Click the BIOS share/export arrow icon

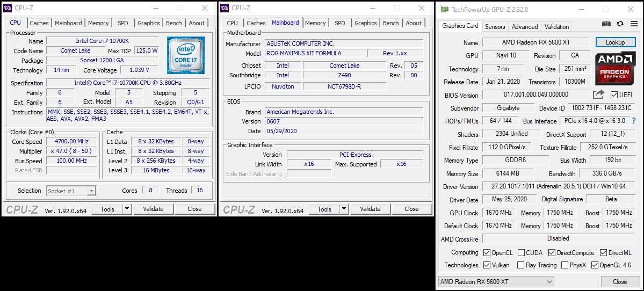598,94
